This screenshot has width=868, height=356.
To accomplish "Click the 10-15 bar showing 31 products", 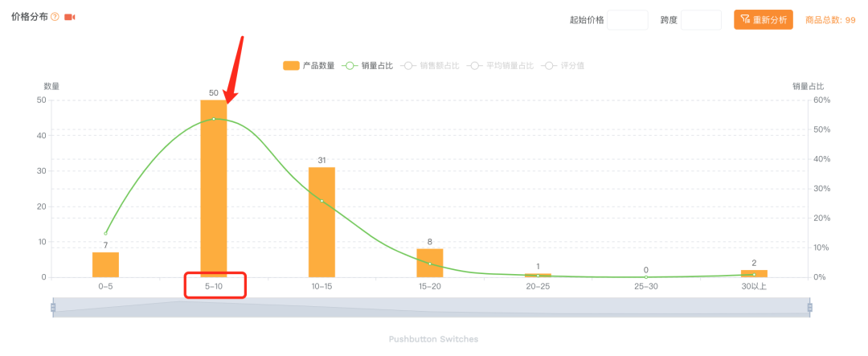I will pyautogui.click(x=321, y=222).
